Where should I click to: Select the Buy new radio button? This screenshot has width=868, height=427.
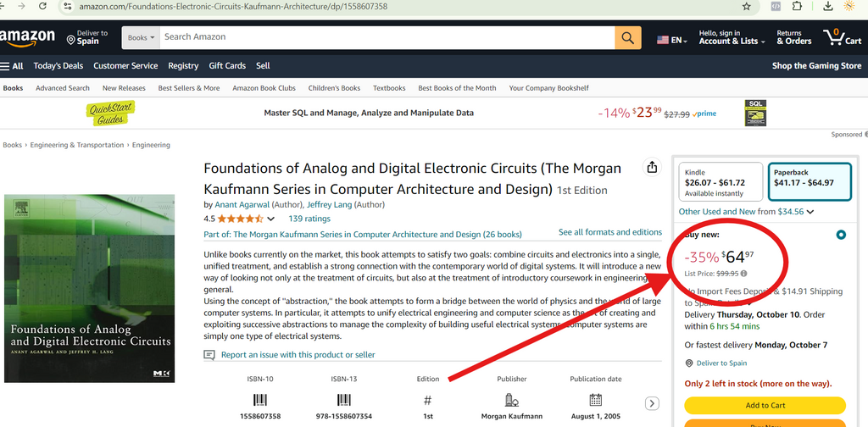[x=840, y=235]
